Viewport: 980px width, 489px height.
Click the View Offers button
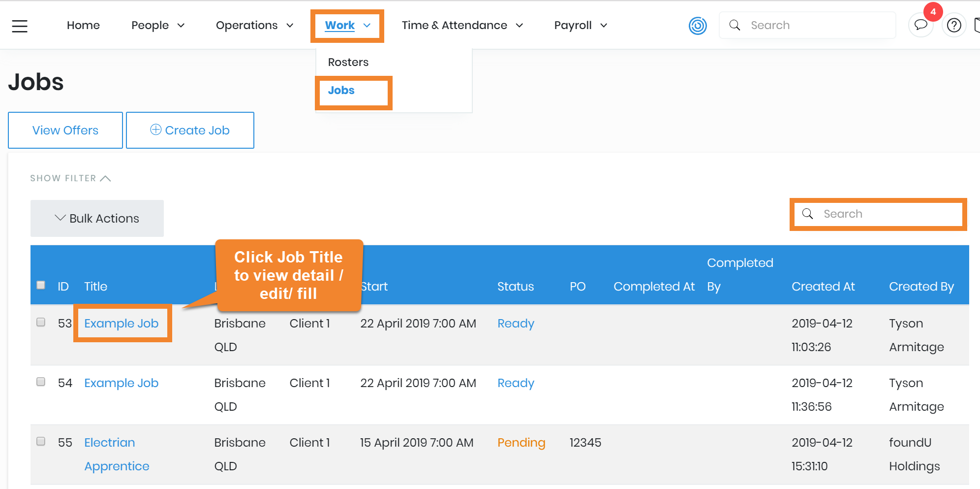(x=65, y=130)
